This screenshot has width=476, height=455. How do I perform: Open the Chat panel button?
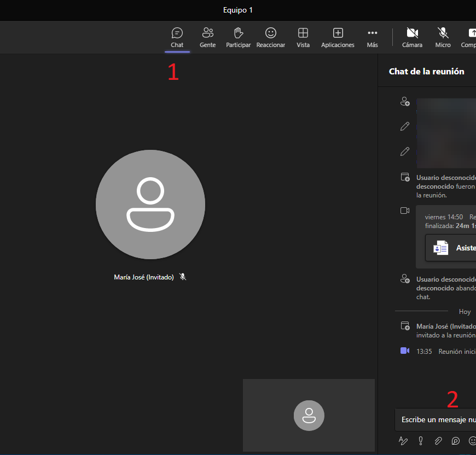pyautogui.click(x=177, y=38)
